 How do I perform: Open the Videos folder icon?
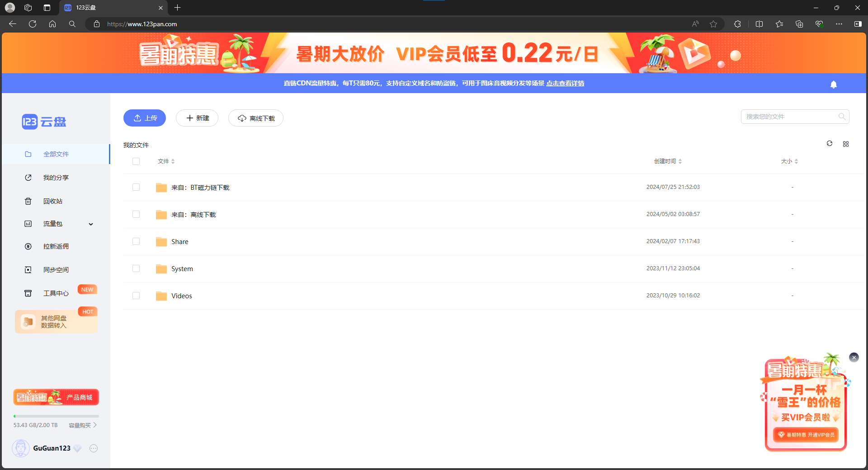click(161, 296)
